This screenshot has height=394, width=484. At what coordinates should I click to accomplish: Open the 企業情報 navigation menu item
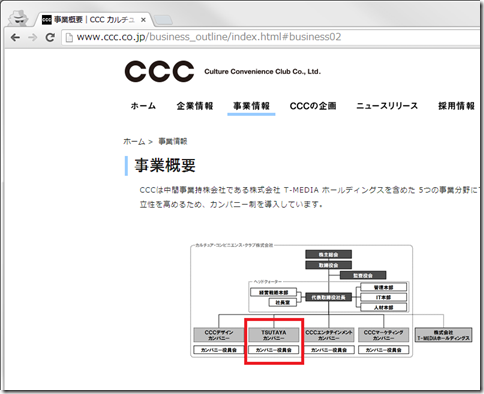coord(195,106)
